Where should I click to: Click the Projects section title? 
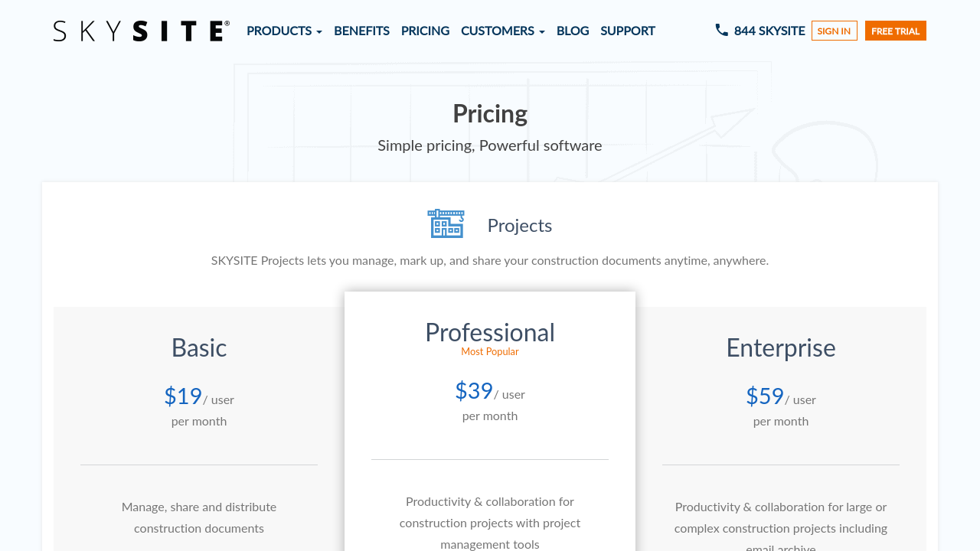(x=520, y=226)
